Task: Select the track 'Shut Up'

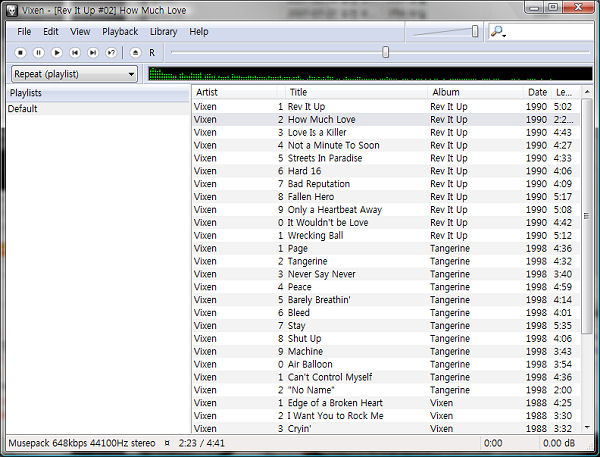Action: tap(386, 339)
